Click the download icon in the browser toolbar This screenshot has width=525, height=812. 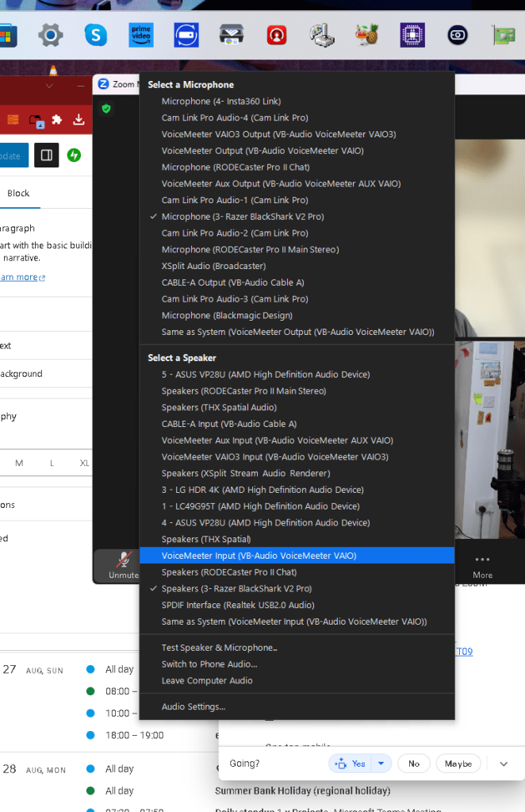[79, 120]
